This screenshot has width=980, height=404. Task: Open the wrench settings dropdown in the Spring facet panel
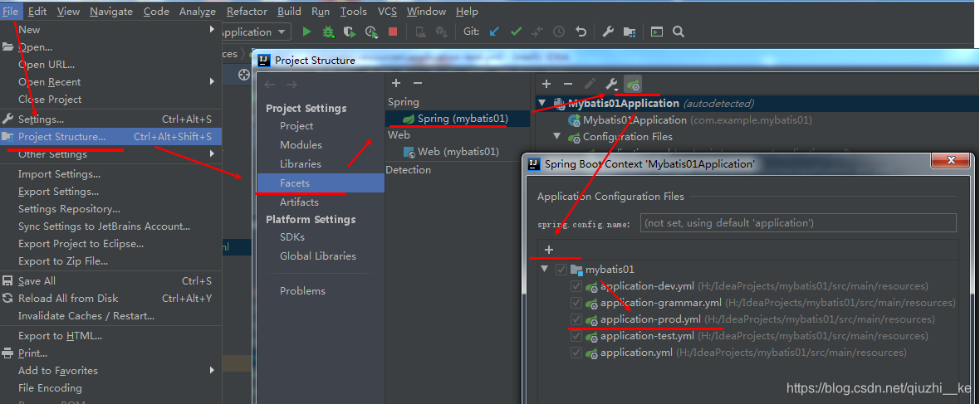612,84
